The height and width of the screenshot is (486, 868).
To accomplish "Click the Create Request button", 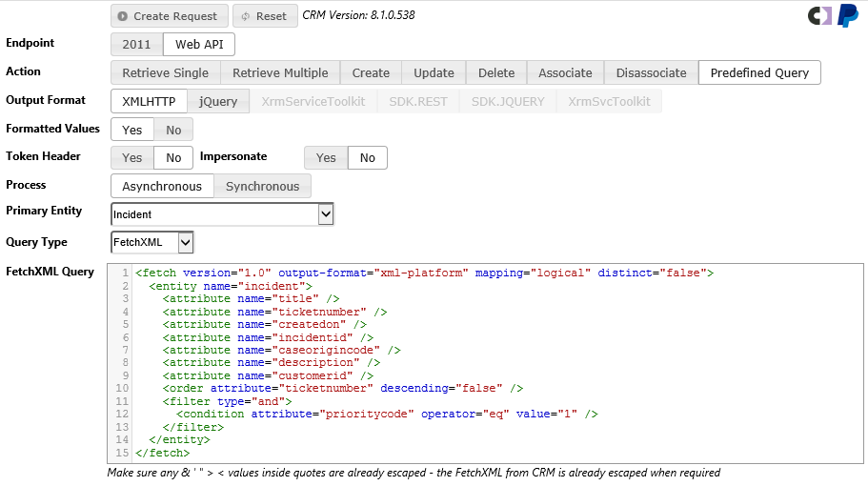I will point(170,16).
